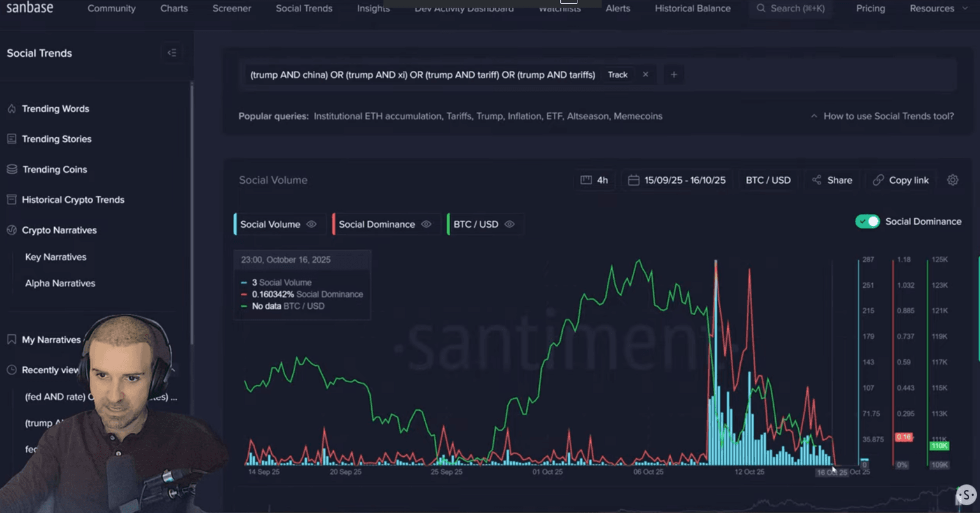Hide BTC / USD line with eye icon
Screen dimensions: 980x513
(x=509, y=225)
